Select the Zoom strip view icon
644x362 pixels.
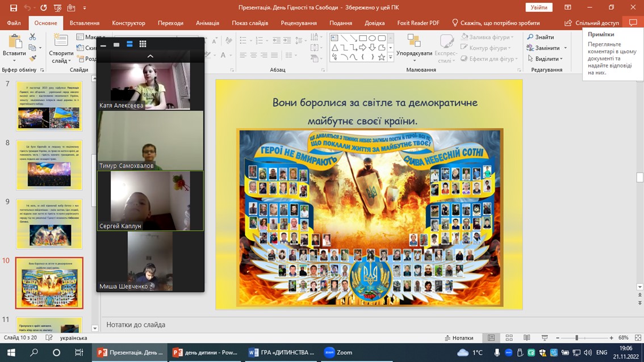[130, 44]
